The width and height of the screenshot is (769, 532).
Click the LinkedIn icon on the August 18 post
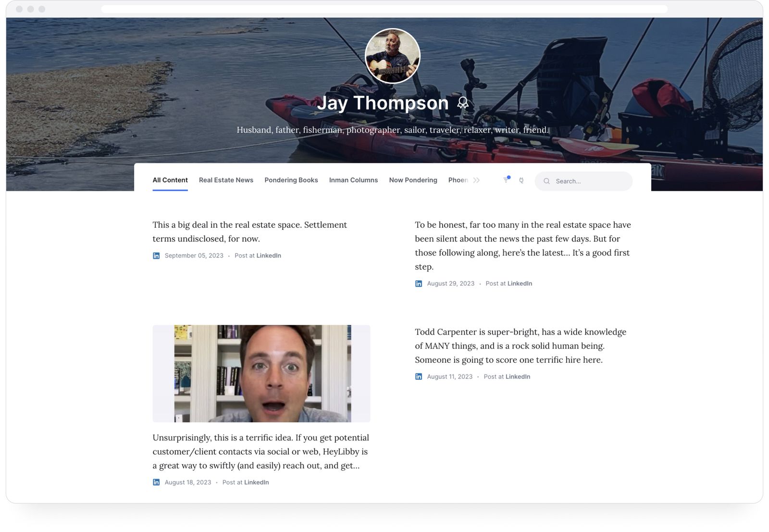156,482
